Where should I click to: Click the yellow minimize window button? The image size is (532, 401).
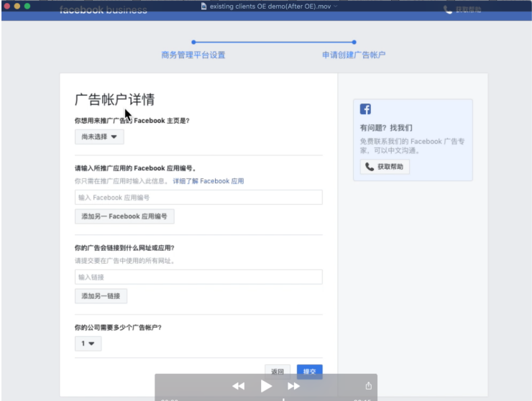pyautogui.click(x=17, y=6)
